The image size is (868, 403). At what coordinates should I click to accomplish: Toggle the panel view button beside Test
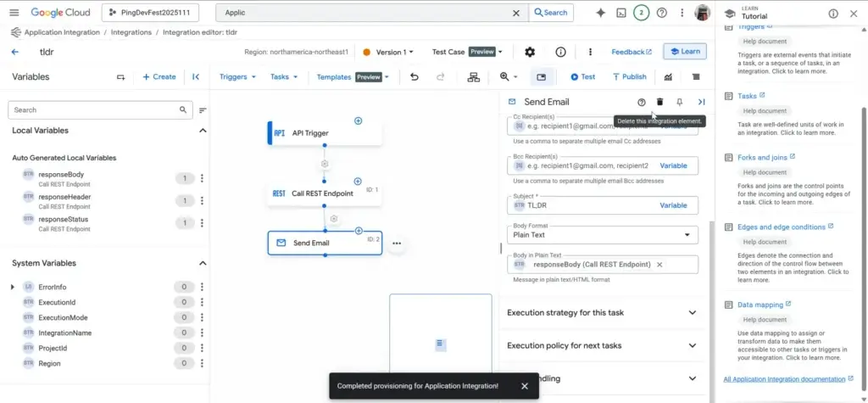click(x=541, y=76)
